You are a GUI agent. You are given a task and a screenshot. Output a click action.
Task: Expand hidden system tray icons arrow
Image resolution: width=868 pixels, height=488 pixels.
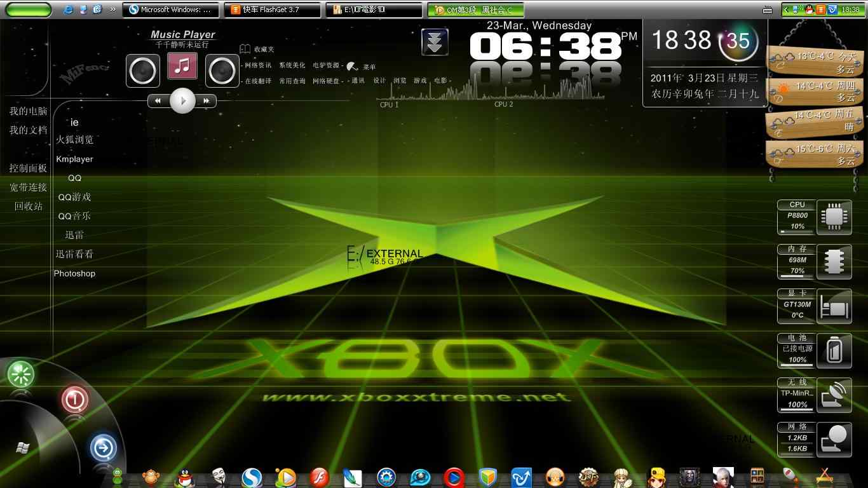pos(787,10)
